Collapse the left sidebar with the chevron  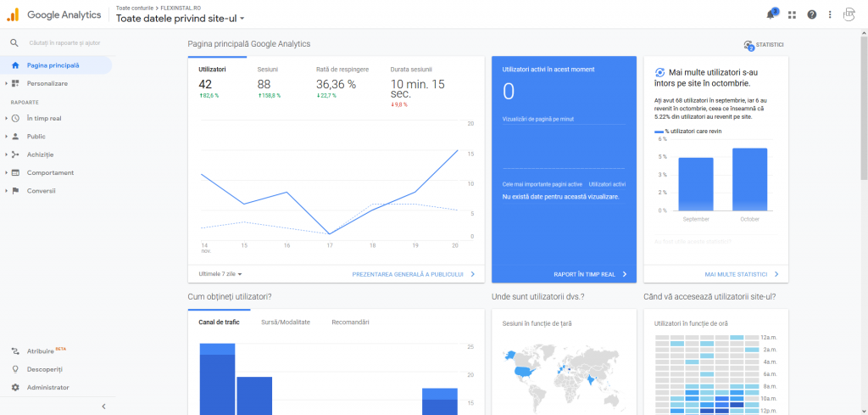[x=103, y=407]
